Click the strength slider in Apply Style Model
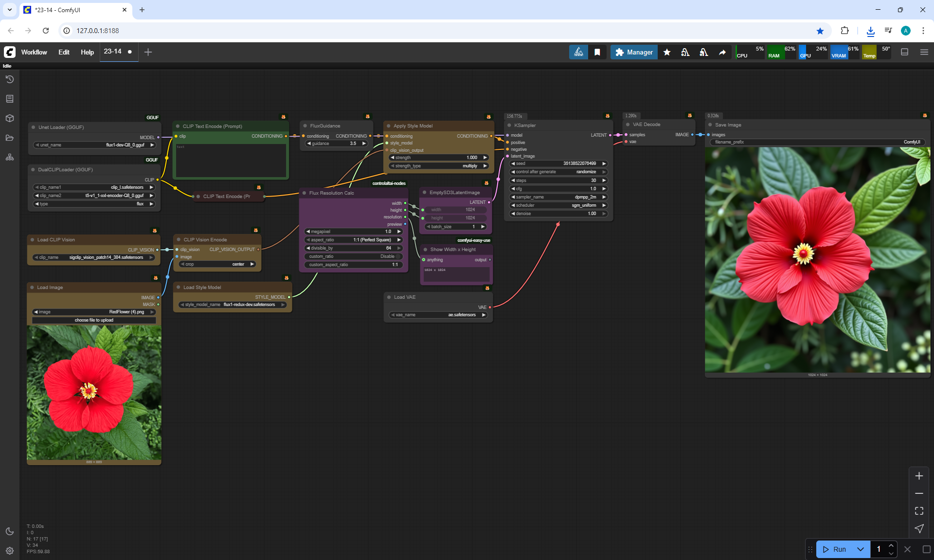This screenshot has width=934, height=560. click(439, 158)
